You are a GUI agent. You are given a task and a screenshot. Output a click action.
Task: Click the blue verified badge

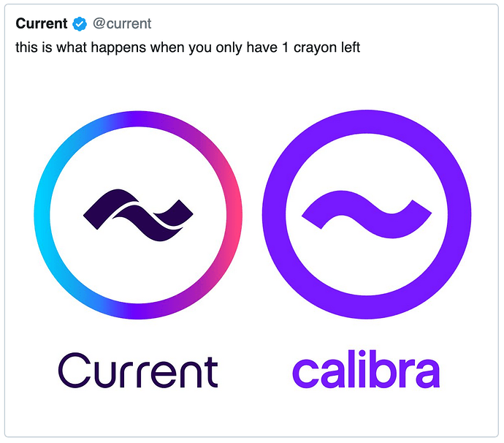[x=80, y=24]
